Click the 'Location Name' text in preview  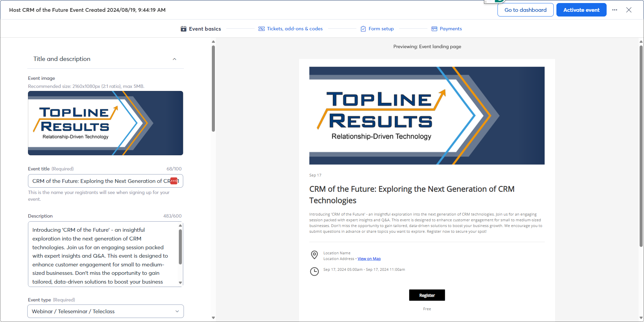click(x=337, y=253)
